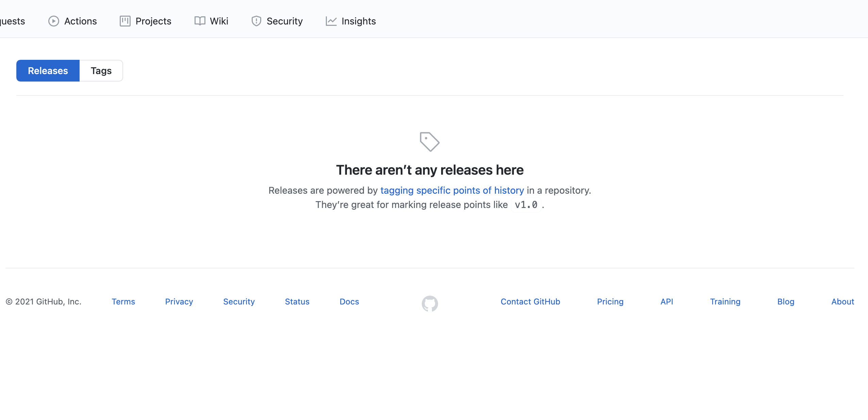
Task: Click the GitHub Octocat footer logo
Action: click(x=430, y=303)
